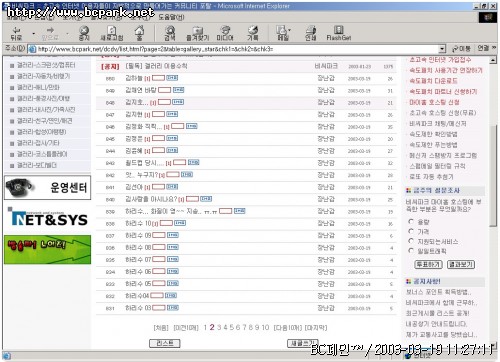Click the [다음10개] pagination link
The width and height of the screenshot is (500, 362).
coord(288,328)
